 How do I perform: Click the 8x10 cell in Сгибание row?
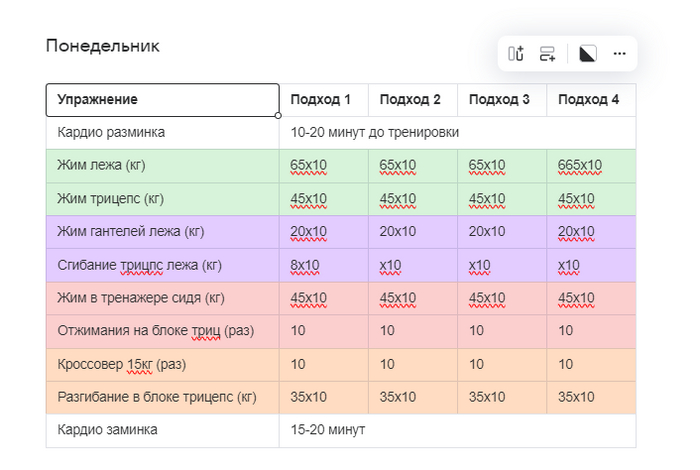tap(305, 265)
